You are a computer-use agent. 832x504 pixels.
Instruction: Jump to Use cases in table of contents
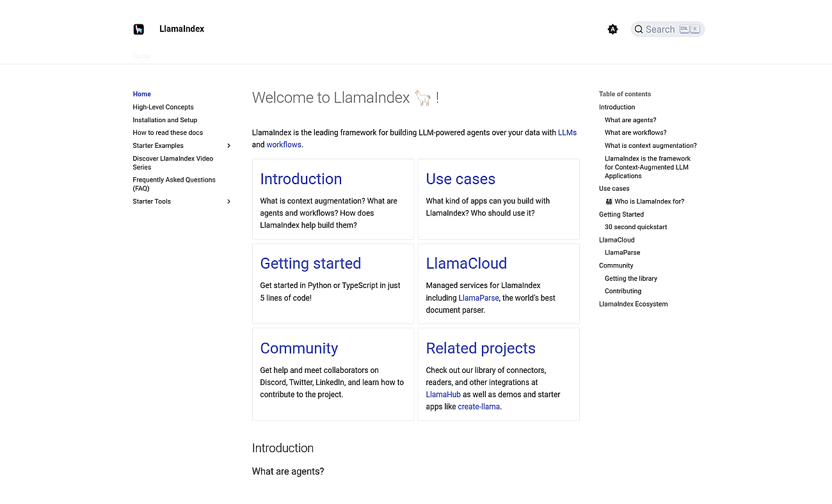(x=614, y=189)
